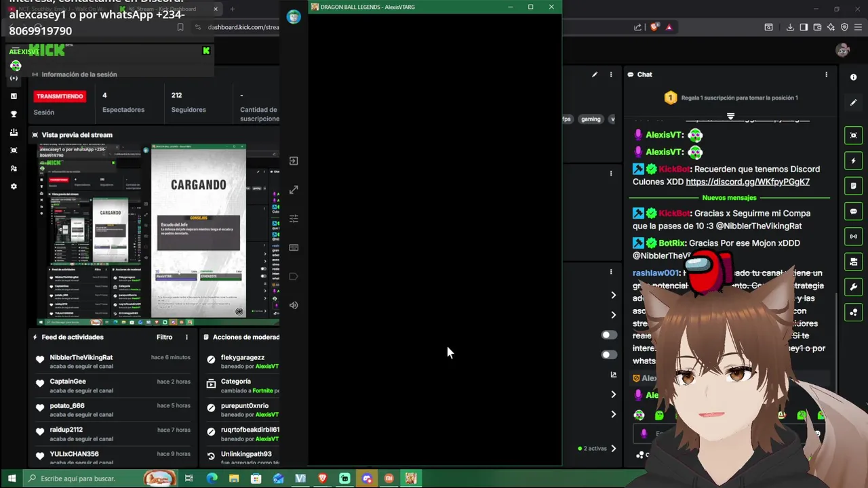Open the Brave shields icon in address bar
Image resolution: width=868 pixels, height=488 pixels.
point(654,27)
